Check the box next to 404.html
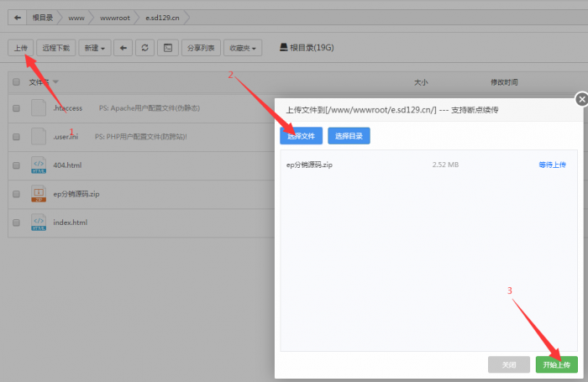The image size is (588, 382). tap(16, 165)
